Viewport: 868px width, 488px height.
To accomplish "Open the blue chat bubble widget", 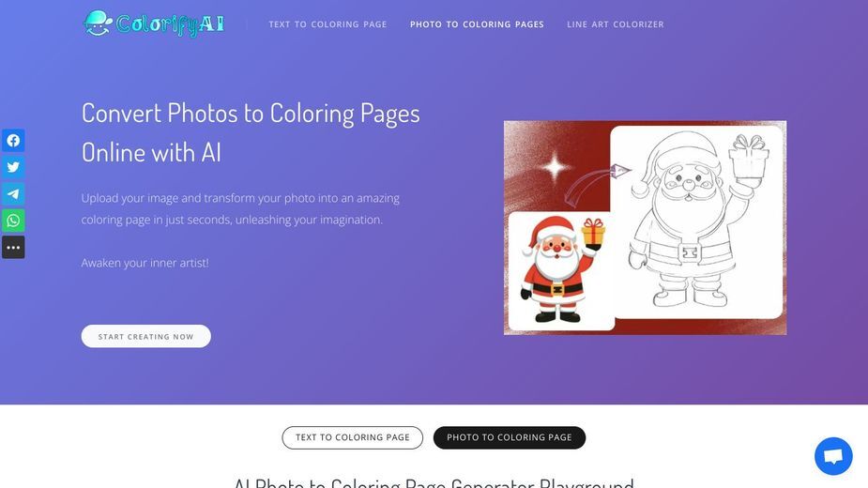I will click(833, 456).
